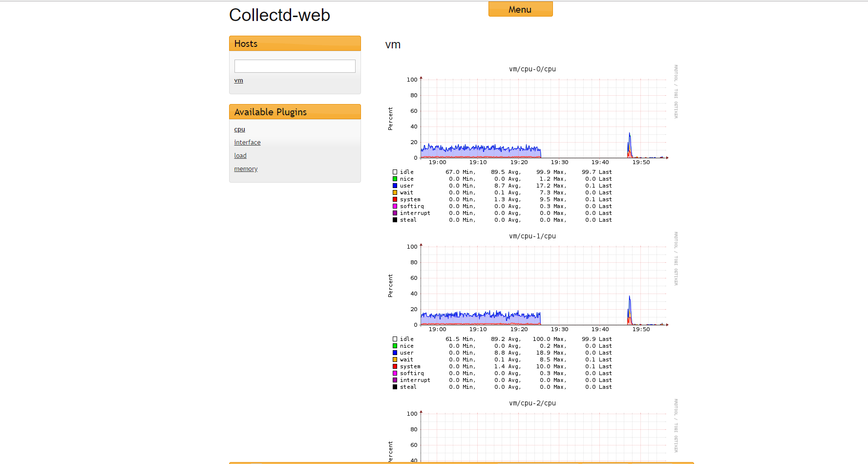Select the vm host link
This screenshot has width=868, height=464.
pos(238,81)
